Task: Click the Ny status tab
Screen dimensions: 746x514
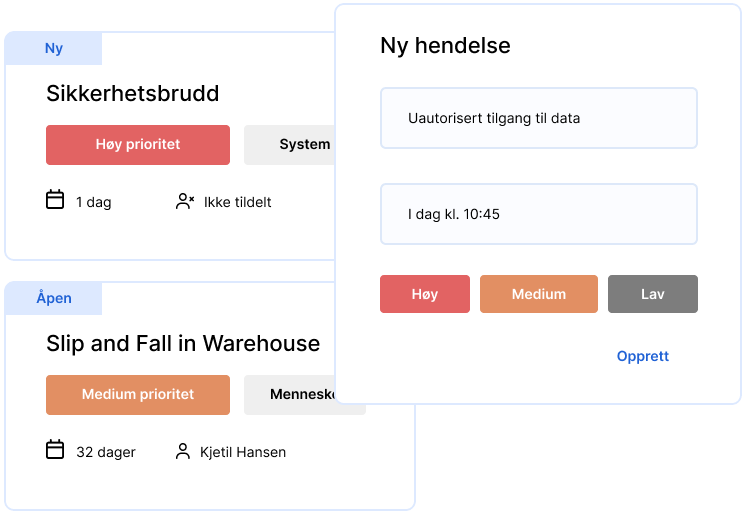Action: click(x=54, y=48)
